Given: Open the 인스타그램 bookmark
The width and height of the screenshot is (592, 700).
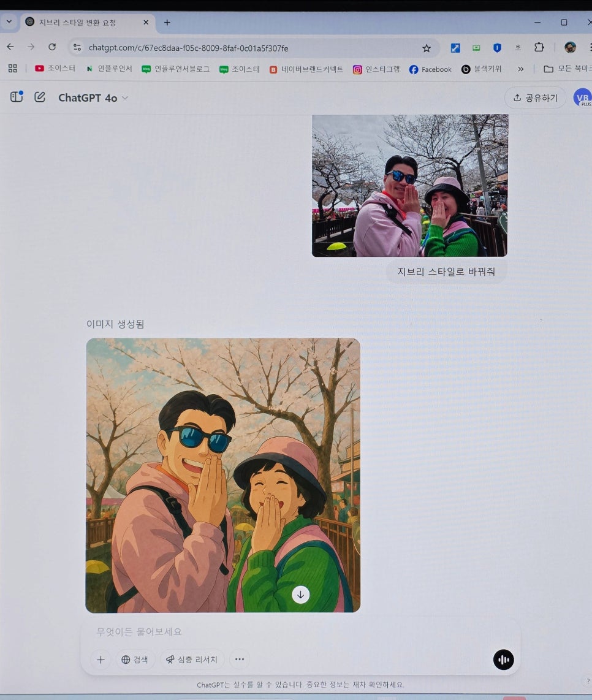Looking at the screenshot, I should click(376, 69).
